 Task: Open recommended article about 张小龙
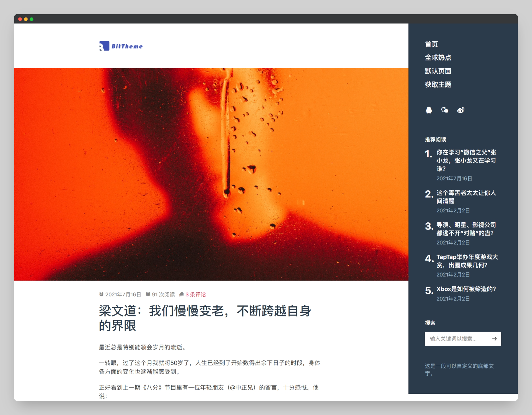466,160
